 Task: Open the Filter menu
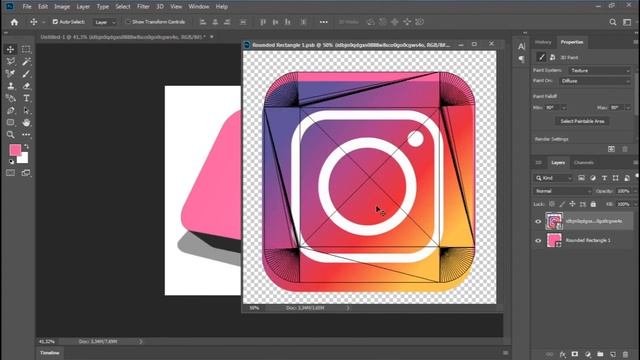[143, 7]
